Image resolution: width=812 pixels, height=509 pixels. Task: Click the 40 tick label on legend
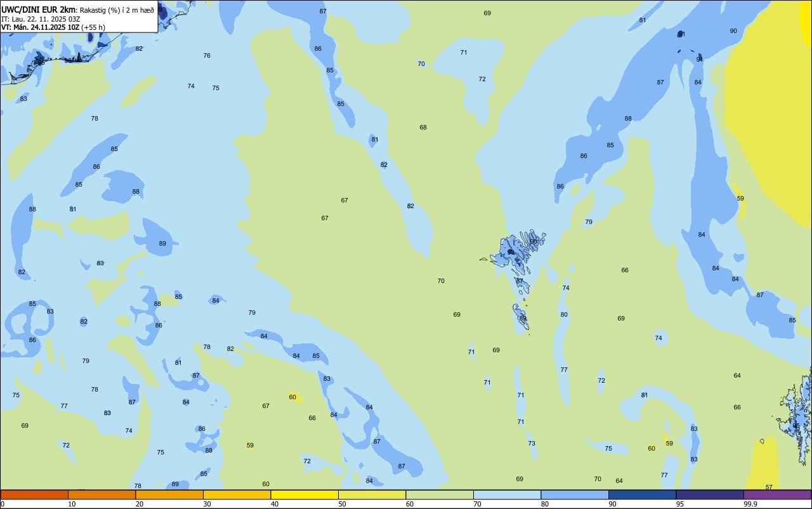pos(275,504)
